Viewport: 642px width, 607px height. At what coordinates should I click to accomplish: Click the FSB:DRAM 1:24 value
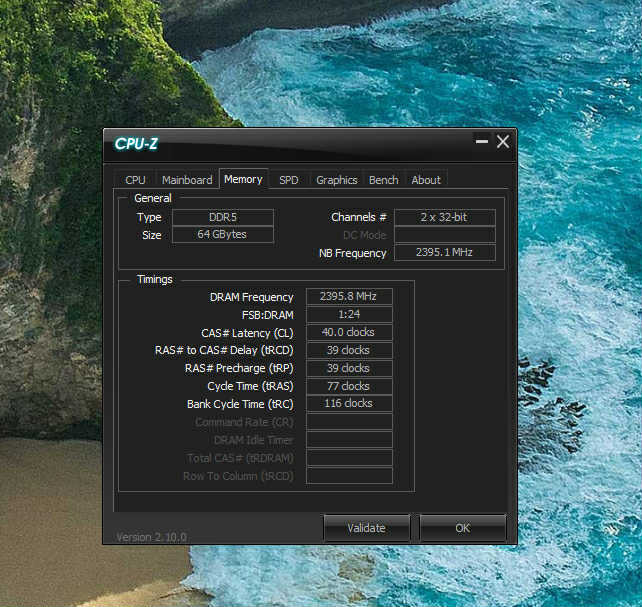(349, 314)
